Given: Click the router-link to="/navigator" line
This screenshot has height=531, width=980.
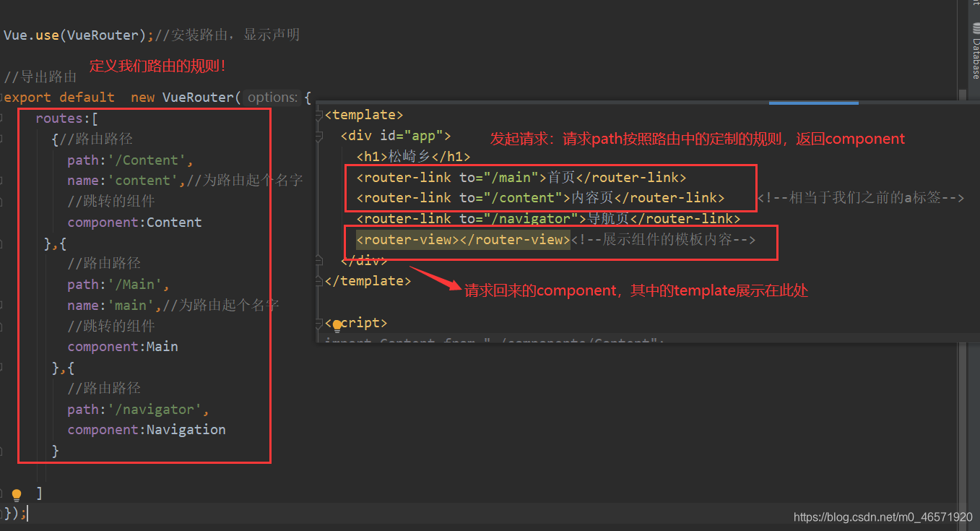Looking at the screenshot, I should [548, 218].
